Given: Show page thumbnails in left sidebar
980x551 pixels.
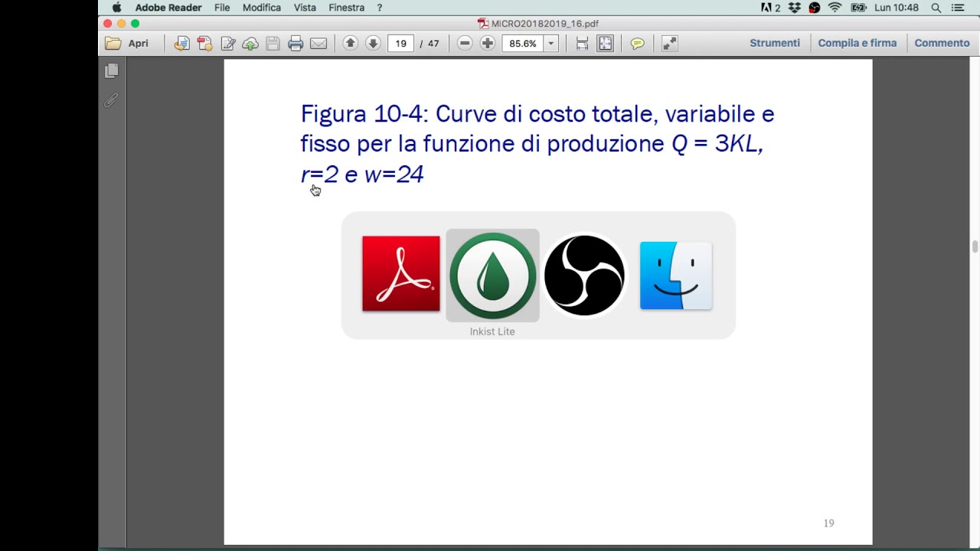Looking at the screenshot, I should [x=112, y=71].
